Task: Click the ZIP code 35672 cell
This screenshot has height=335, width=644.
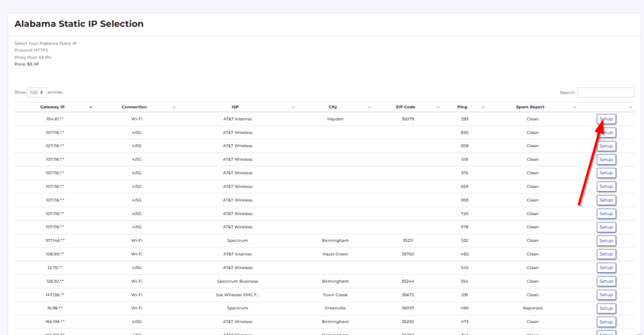Action: pyautogui.click(x=408, y=295)
